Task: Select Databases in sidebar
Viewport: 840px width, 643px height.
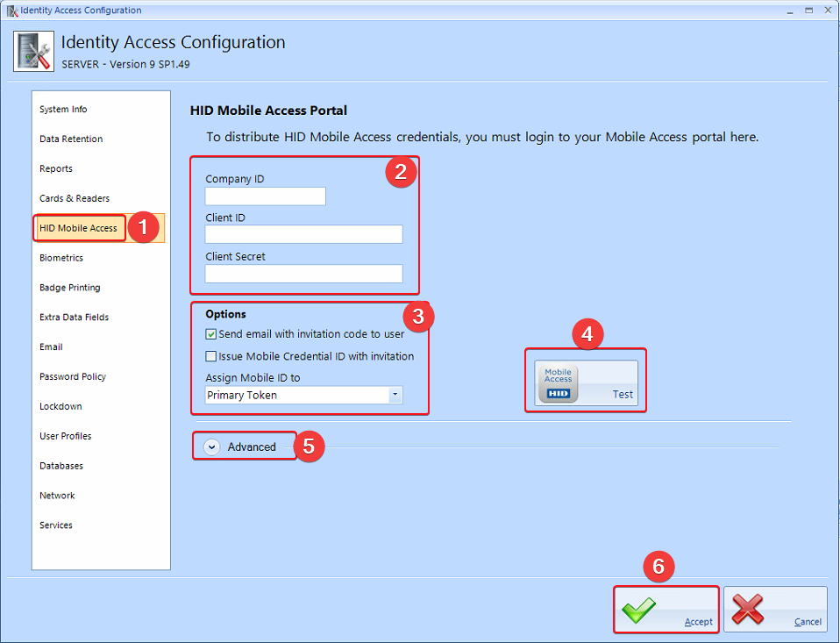Action: click(x=61, y=466)
